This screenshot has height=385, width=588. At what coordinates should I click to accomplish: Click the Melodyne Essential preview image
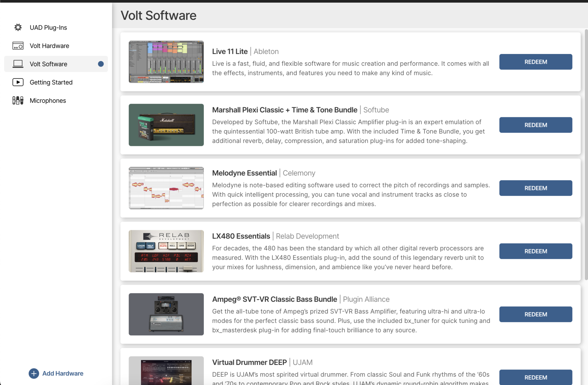(x=166, y=188)
